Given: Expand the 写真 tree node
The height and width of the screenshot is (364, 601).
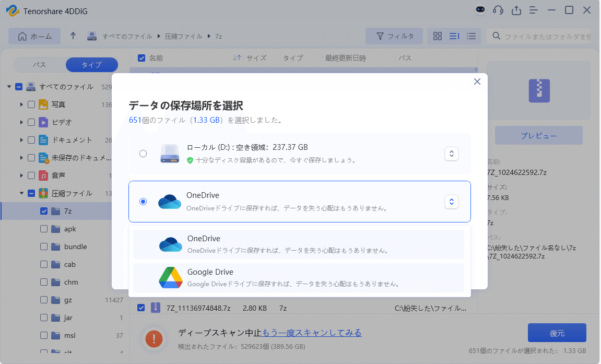Looking at the screenshot, I should click(21, 104).
